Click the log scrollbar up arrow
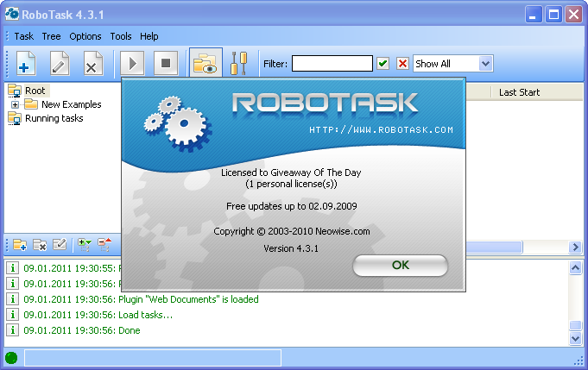Image resolution: width=588 pixels, height=370 pixels. [x=575, y=267]
